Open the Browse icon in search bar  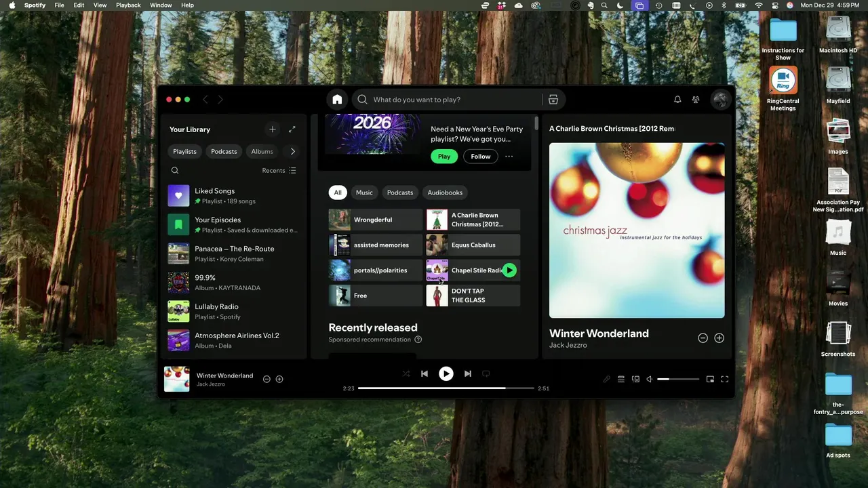[x=553, y=100]
